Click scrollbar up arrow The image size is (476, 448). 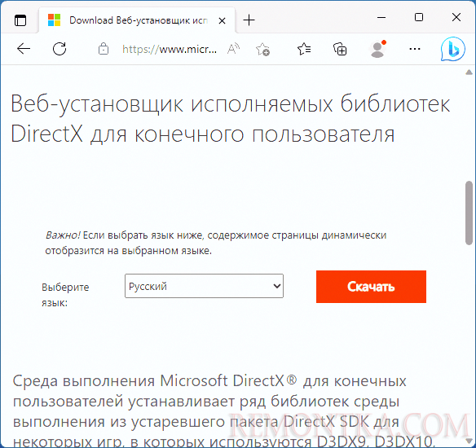(469, 72)
